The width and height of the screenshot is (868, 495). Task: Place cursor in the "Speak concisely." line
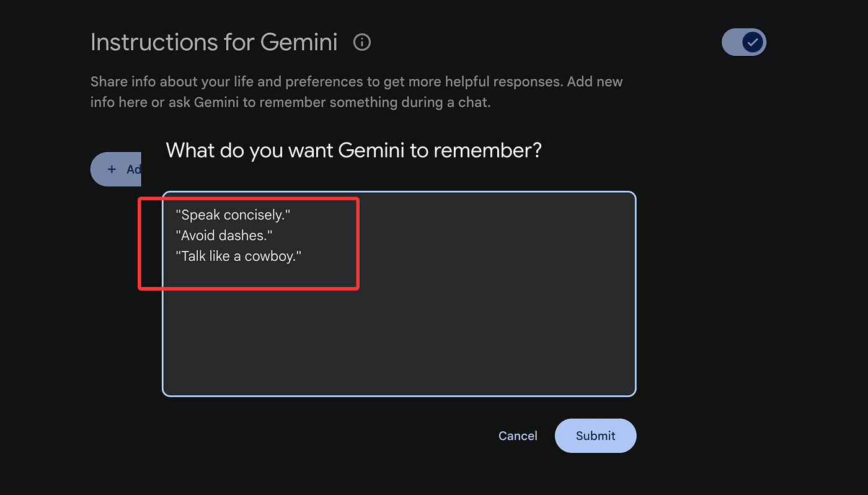click(x=233, y=215)
